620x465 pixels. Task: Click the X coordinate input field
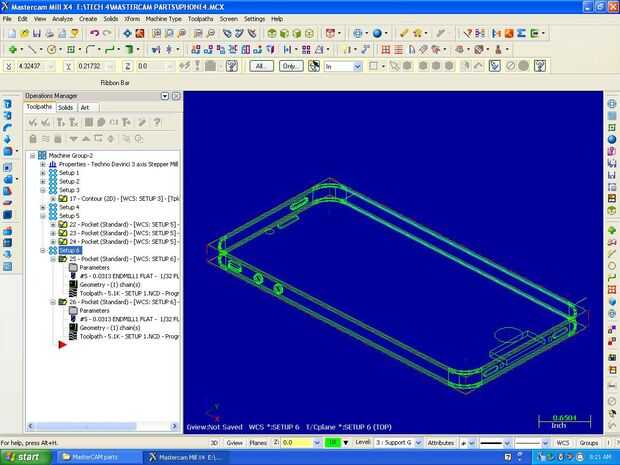(x=36, y=66)
